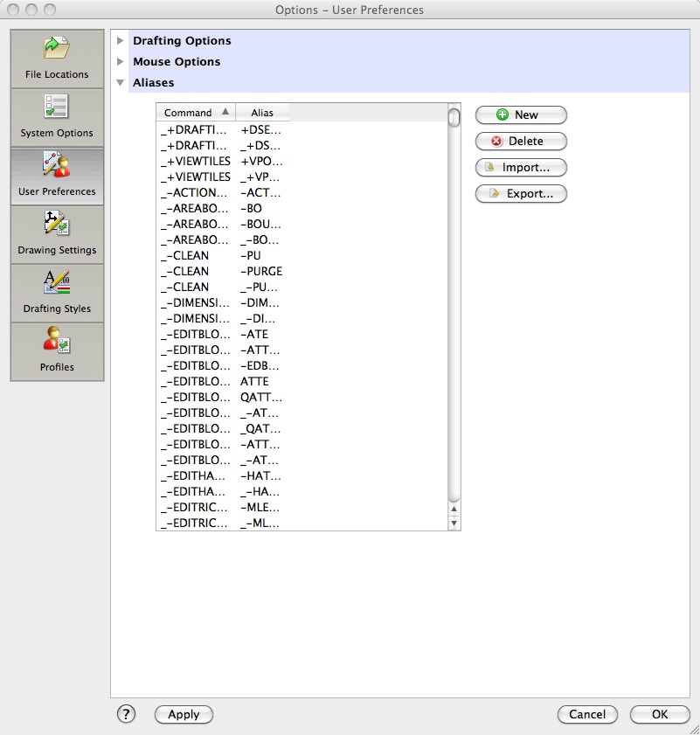Open Profiles sidebar icon

coord(57,351)
